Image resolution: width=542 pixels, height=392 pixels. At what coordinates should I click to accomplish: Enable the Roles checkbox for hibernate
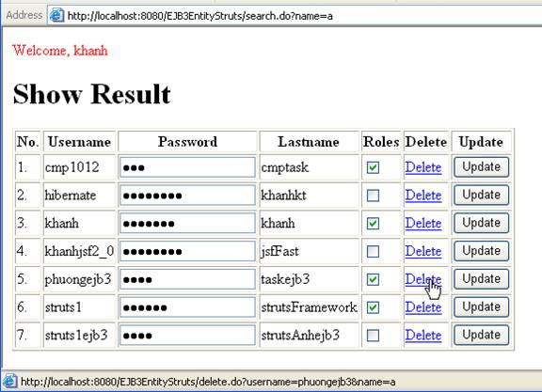(x=373, y=196)
